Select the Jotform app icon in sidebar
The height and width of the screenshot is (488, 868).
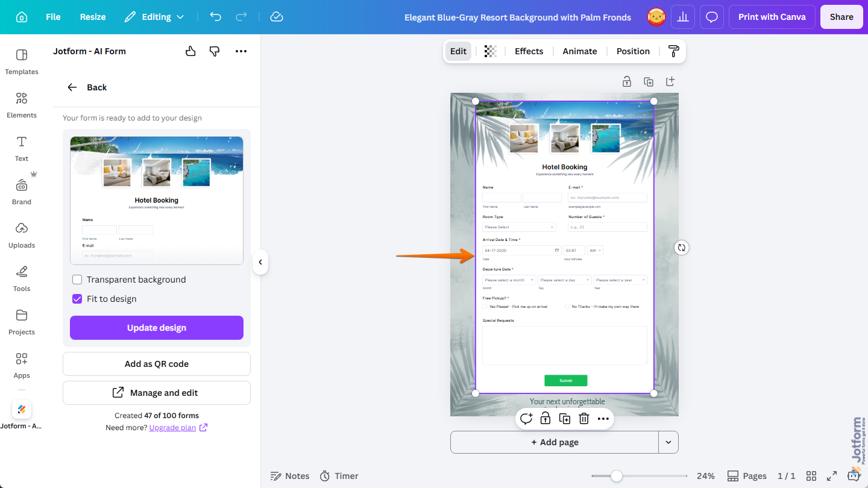coord(22,410)
